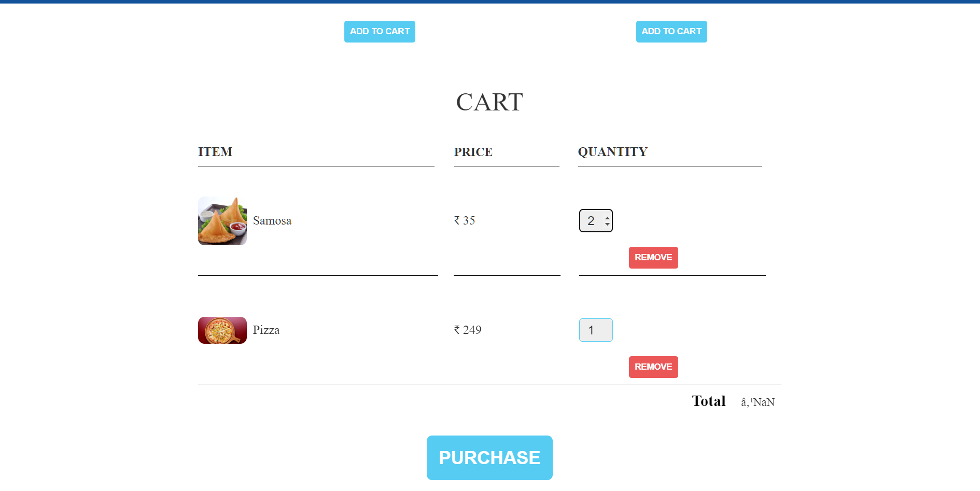Click the Total amount value
The height and width of the screenshot is (491, 980).
coord(758,401)
